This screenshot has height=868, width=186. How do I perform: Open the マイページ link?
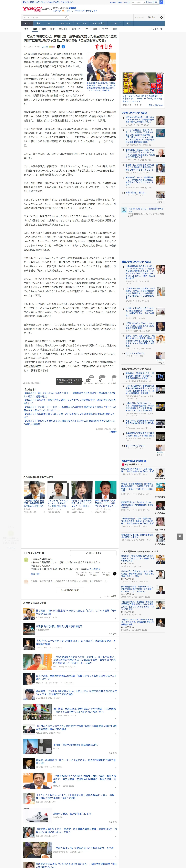coord(139,18)
